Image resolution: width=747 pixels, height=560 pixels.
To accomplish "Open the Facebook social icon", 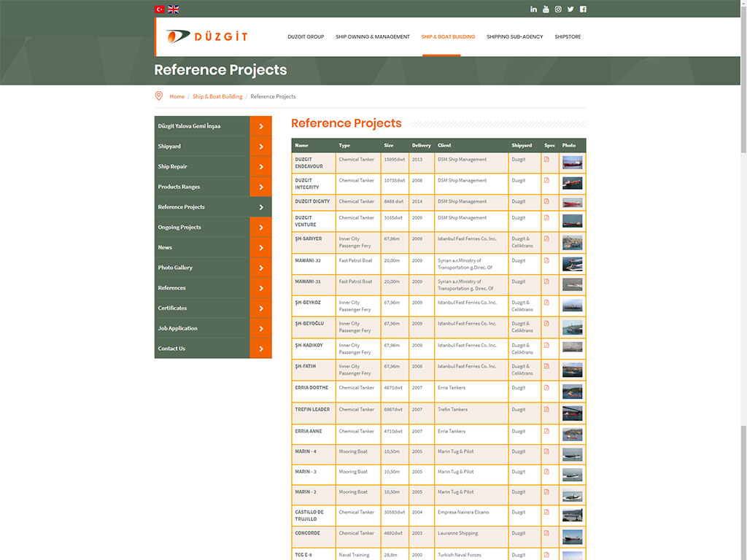I will point(583,9).
